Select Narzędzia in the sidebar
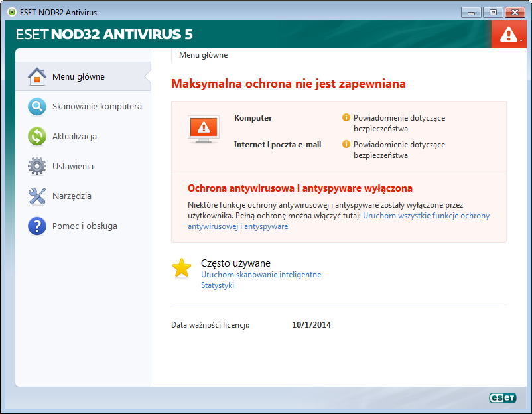This screenshot has width=532, height=414. pos(83,196)
